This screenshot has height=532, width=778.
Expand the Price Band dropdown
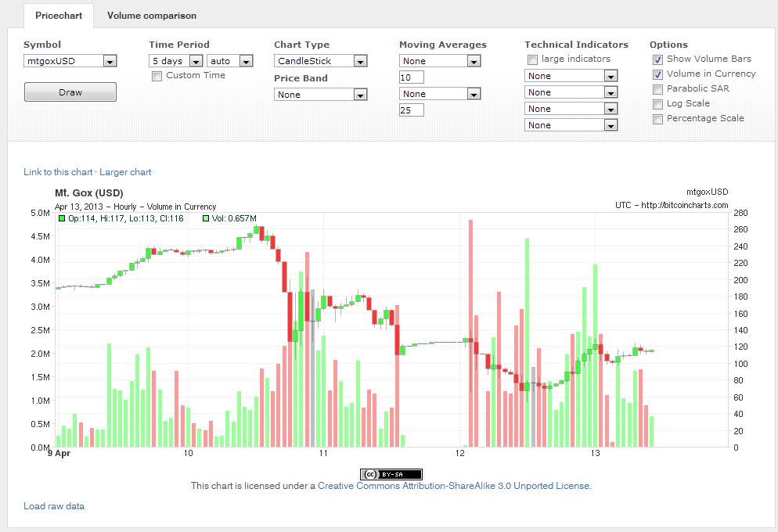pyautogui.click(x=321, y=95)
